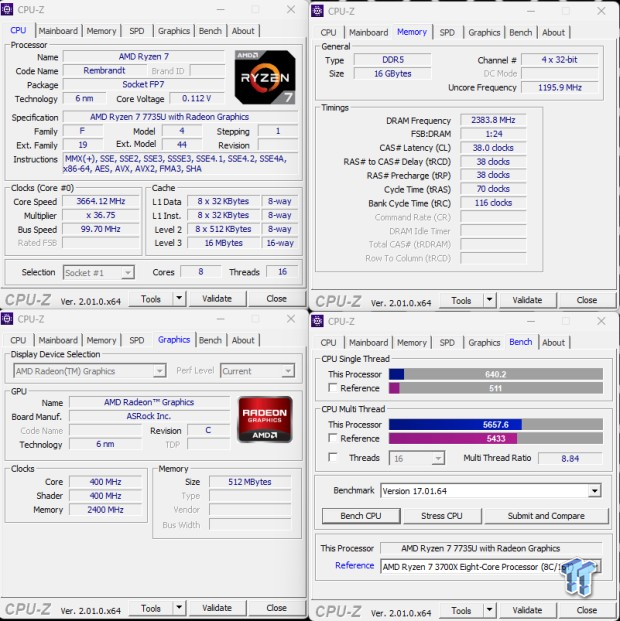Image resolution: width=620 pixels, height=621 pixels.
Task: Open Tools dropdown arrow in Graphics window
Action: (x=179, y=608)
